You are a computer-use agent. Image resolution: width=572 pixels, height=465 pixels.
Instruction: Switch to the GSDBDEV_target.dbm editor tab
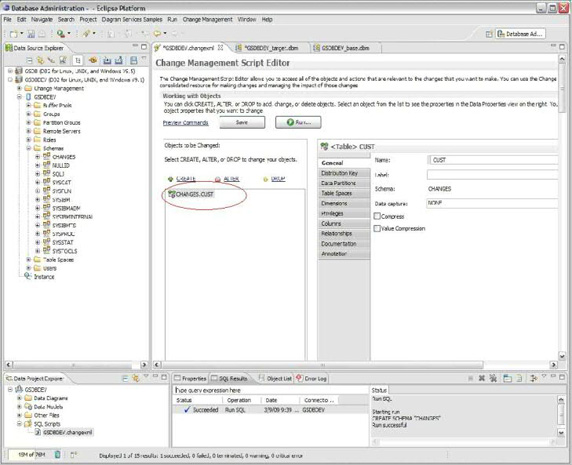(x=271, y=48)
